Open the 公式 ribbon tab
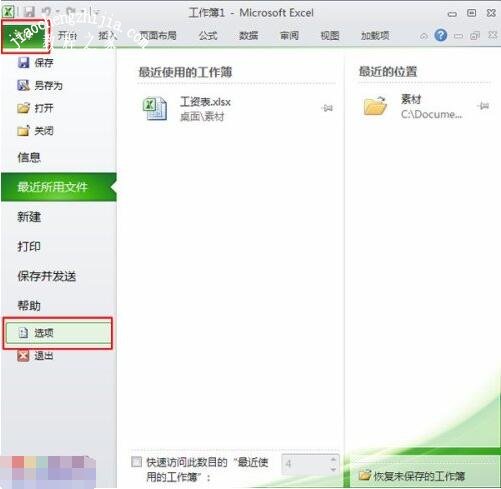The image size is (501, 489). pyautogui.click(x=208, y=35)
